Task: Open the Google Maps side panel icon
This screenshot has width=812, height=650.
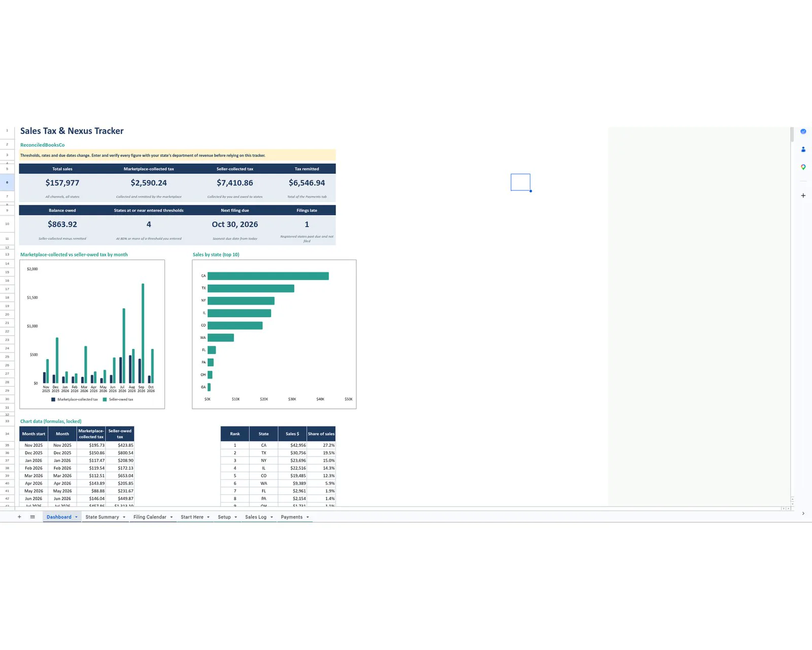Action: [803, 167]
